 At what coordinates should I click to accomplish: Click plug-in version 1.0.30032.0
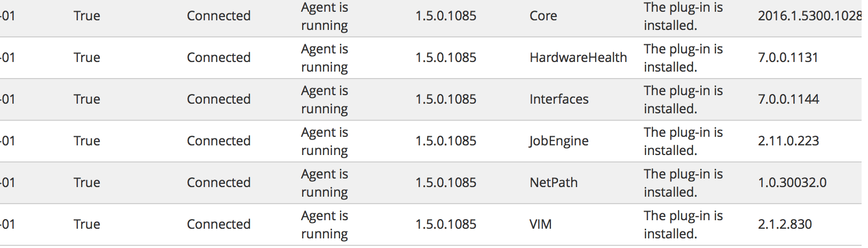pyautogui.click(x=792, y=183)
